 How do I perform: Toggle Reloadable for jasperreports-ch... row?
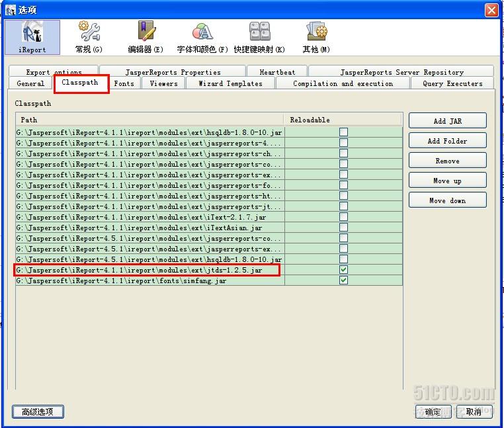[344, 153]
